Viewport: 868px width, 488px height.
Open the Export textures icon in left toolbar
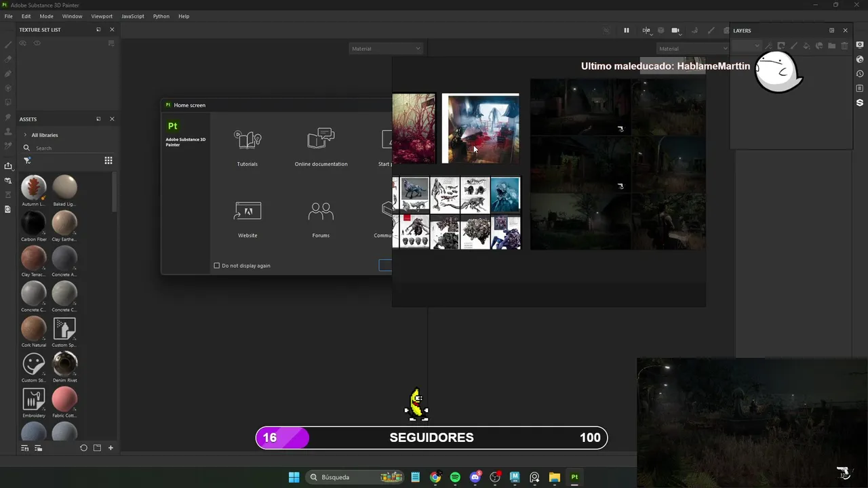pyautogui.click(x=8, y=166)
